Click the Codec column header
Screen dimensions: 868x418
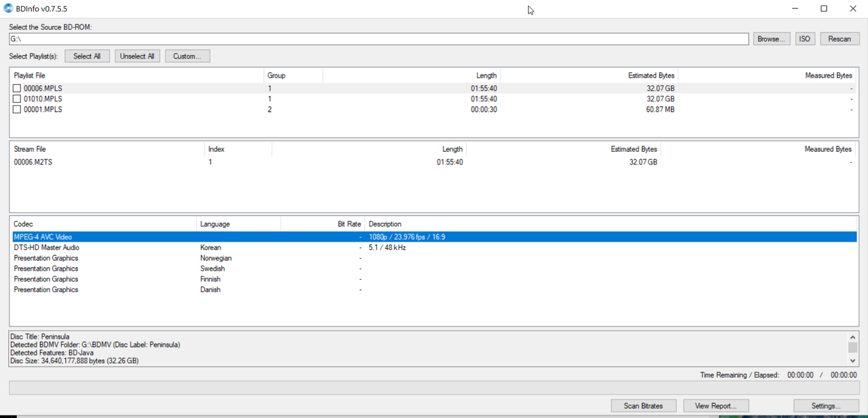coord(103,224)
